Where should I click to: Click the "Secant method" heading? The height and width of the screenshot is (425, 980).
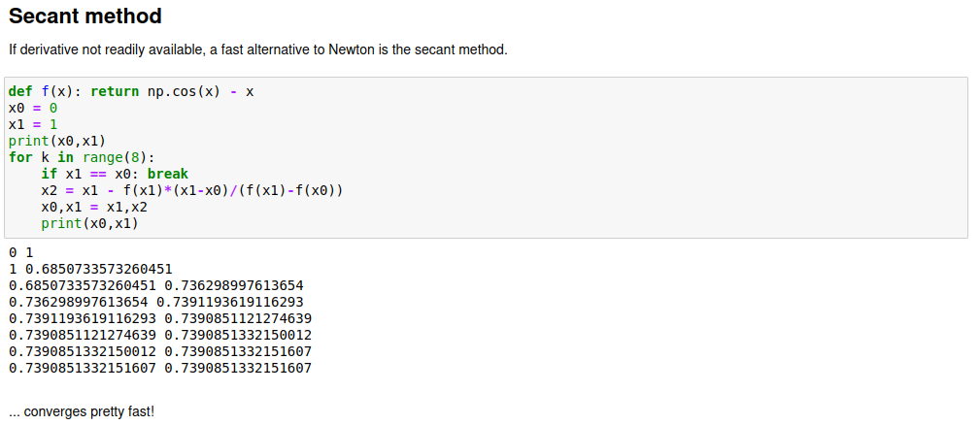(84, 16)
